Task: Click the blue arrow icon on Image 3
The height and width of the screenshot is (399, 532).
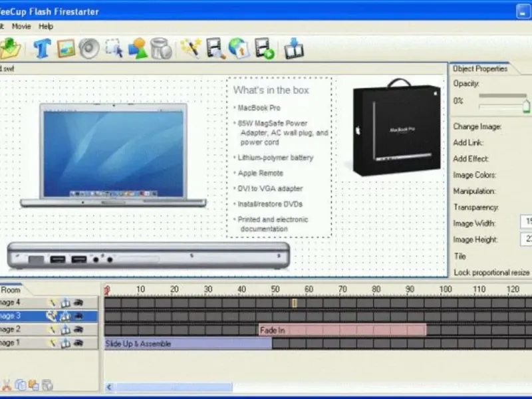Action: 65,317
